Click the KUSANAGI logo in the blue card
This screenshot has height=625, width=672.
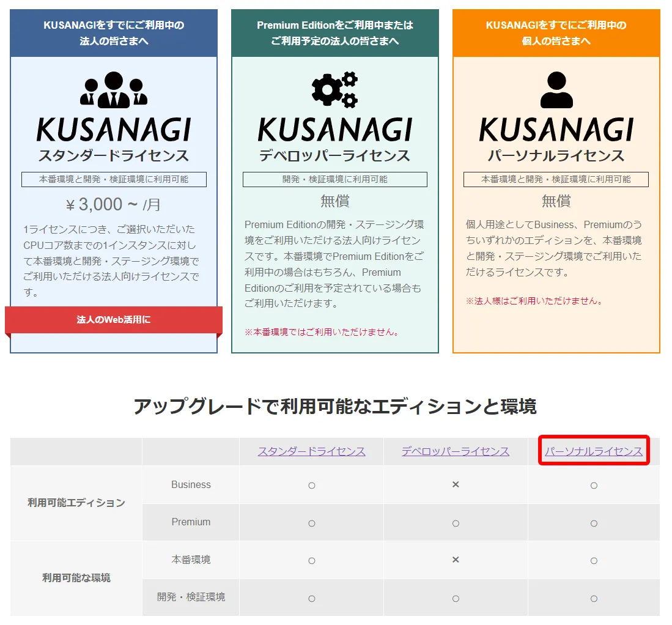[x=114, y=130]
